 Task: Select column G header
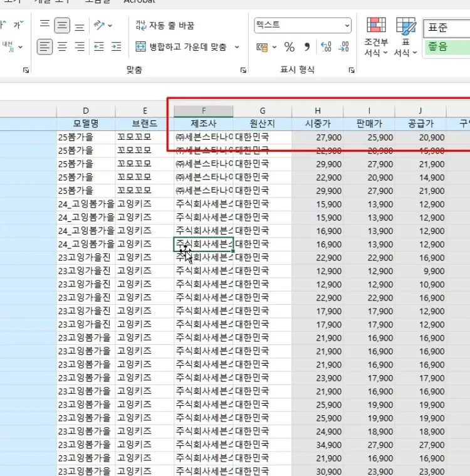263,111
